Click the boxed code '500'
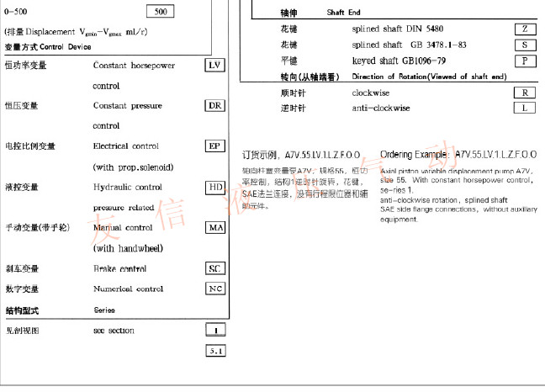Image resolution: width=545 pixels, height=392 pixels. [161, 12]
